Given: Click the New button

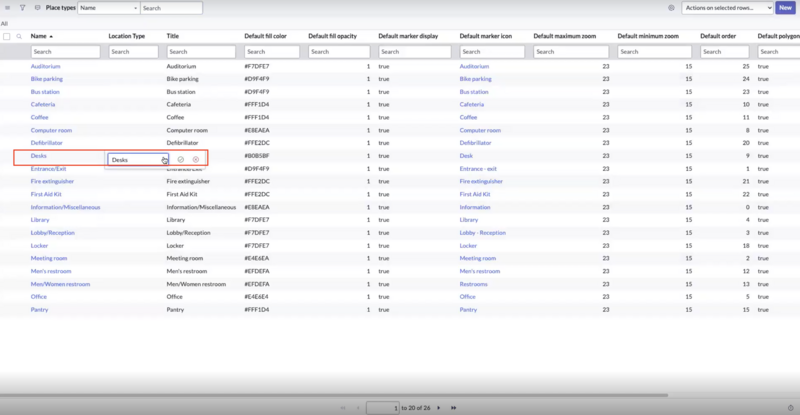Looking at the screenshot, I should (x=785, y=8).
